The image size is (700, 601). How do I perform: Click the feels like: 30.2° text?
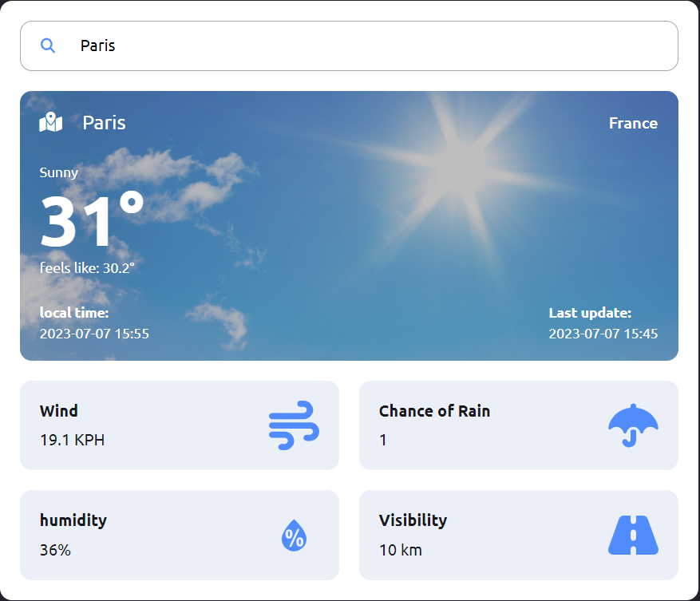pyautogui.click(x=87, y=268)
